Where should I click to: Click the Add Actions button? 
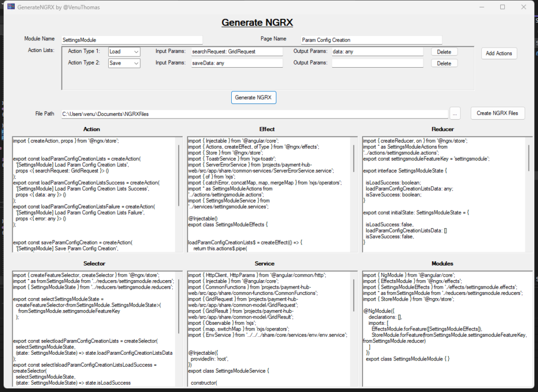pos(498,53)
